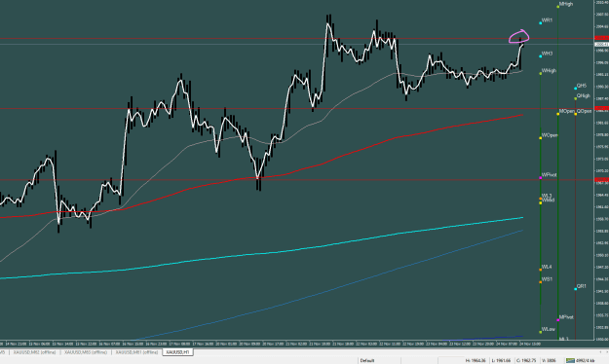Switch to the XAUUSD,H1 chart tab
Viewport: 609px width, 364px height.
click(177, 352)
